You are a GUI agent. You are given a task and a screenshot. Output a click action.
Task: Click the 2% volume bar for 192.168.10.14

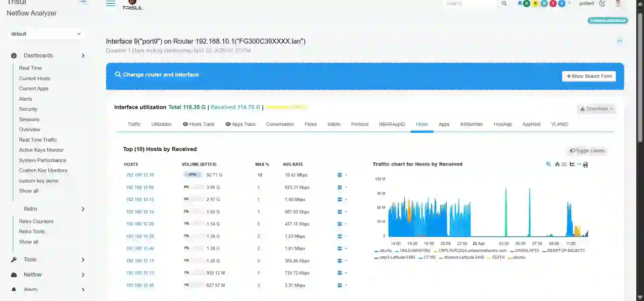coord(194,212)
